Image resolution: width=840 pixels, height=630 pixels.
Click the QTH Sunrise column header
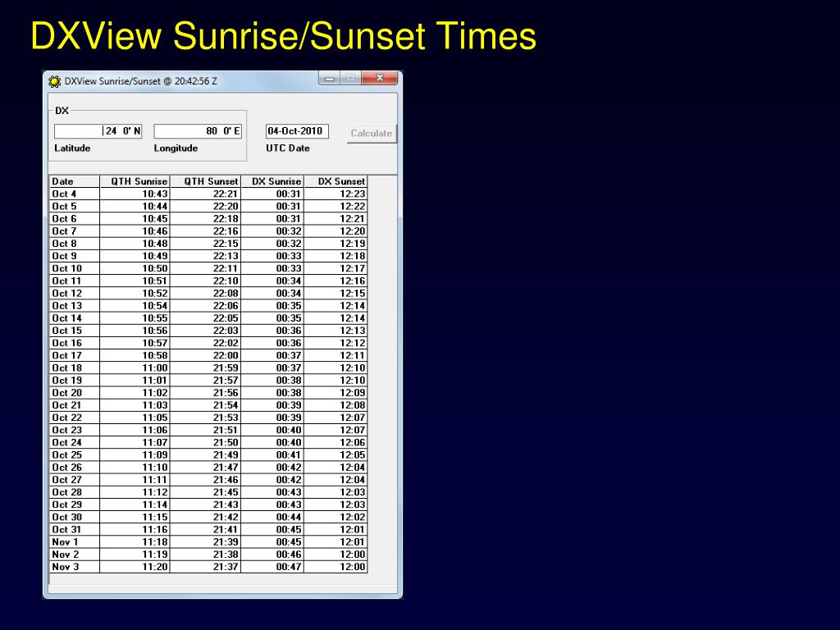coord(135,181)
